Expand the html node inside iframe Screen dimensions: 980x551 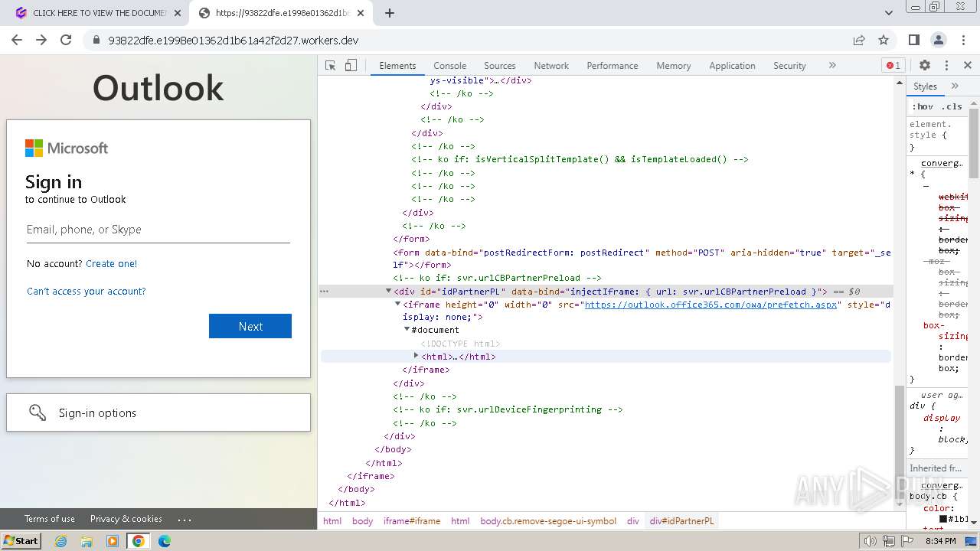(x=416, y=357)
